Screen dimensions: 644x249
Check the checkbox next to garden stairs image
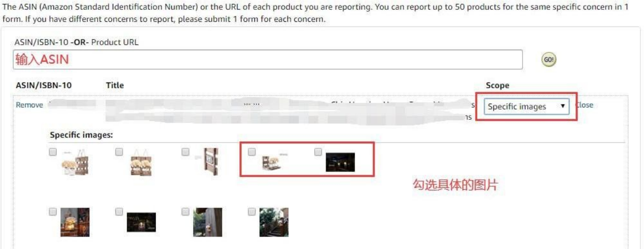[x=252, y=212]
